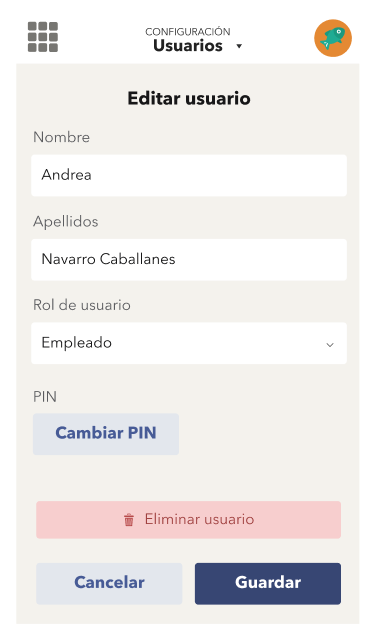Screen dimensions: 383x640
Task: Save changes with the Guardar button
Action: click(x=268, y=584)
